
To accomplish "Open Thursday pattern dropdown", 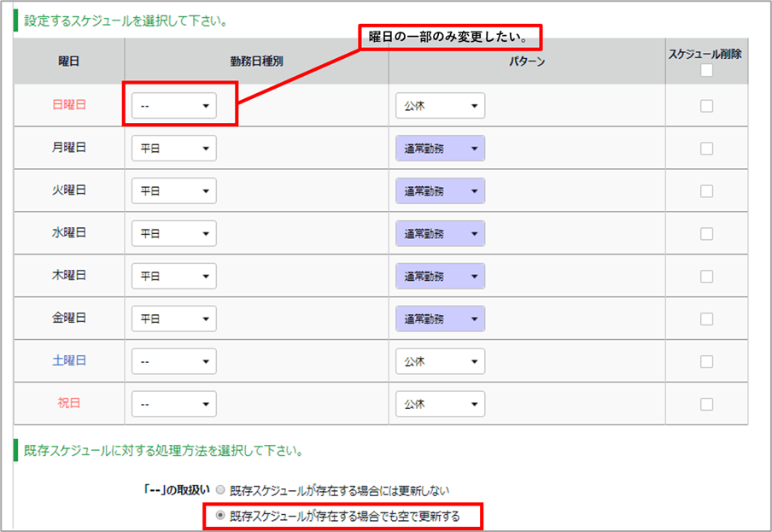I will (x=440, y=276).
